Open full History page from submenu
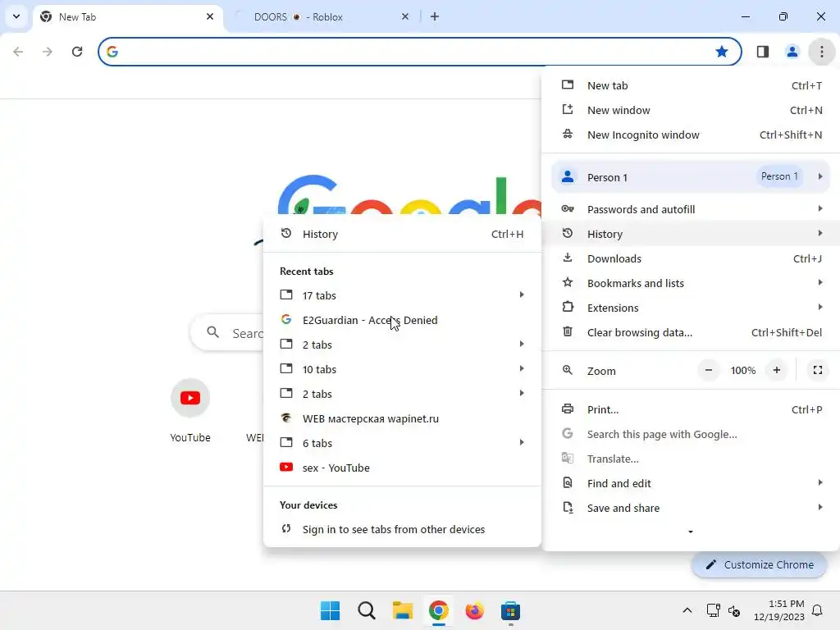The height and width of the screenshot is (630, 840). pos(402,234)
